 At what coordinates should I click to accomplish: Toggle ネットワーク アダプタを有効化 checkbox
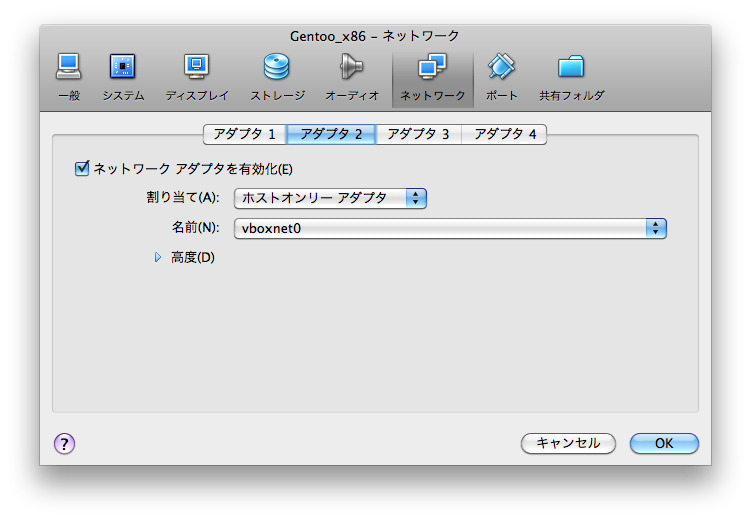click(x=82, y=169)
